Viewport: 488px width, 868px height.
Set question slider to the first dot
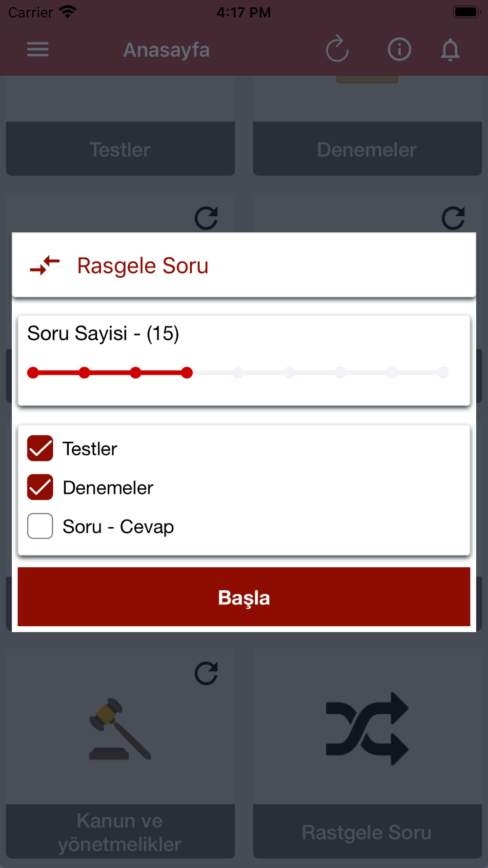[x=33, y=373]
